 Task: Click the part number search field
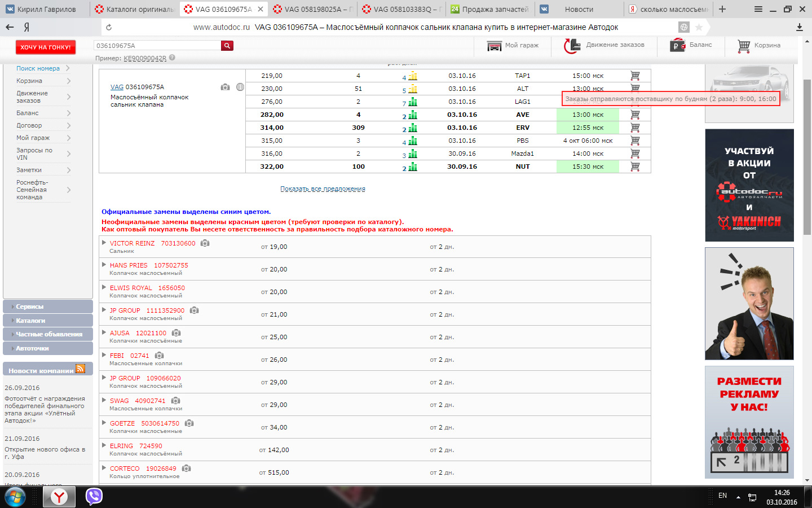[157, 46]
